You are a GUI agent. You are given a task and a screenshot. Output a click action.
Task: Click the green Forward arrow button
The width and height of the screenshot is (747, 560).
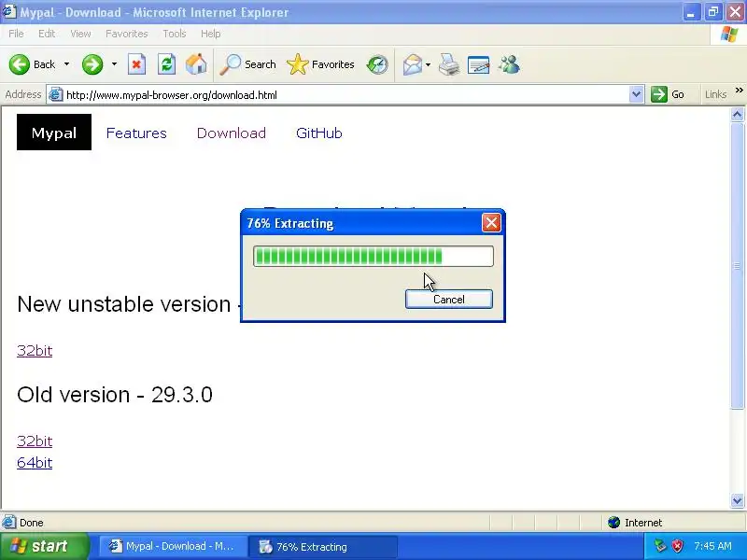pos(92,64)
